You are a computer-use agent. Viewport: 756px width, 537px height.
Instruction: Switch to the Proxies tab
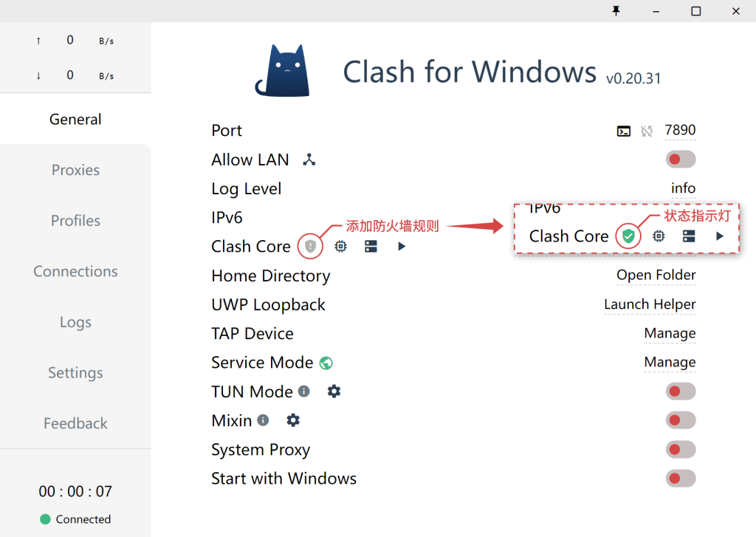[x=75, y=170]
